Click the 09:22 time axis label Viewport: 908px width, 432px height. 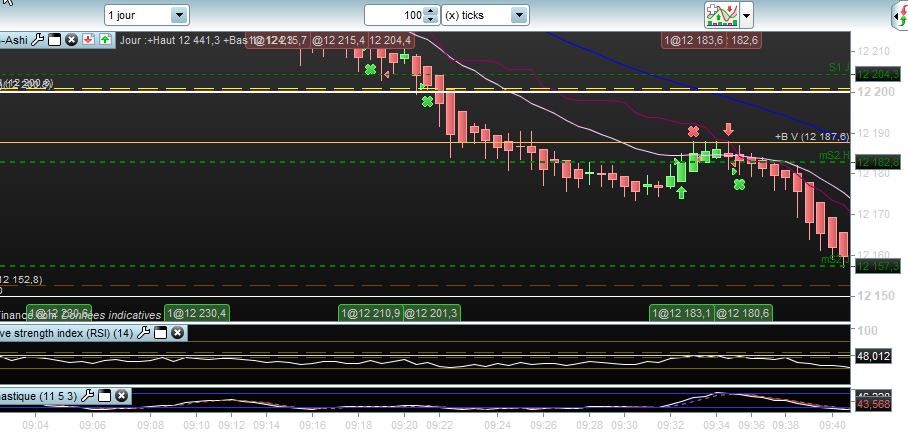tap(439, 423)
